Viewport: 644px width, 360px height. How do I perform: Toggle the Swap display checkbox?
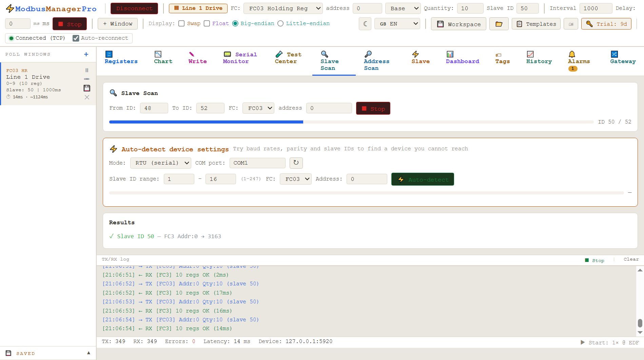(x=181, y=23)
